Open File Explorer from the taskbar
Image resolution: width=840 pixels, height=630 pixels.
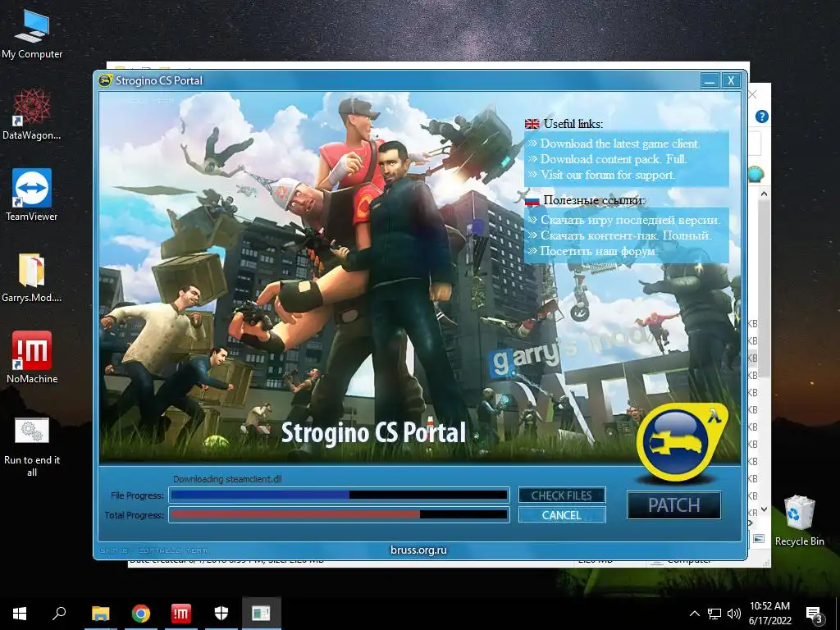tap(101, 614)
